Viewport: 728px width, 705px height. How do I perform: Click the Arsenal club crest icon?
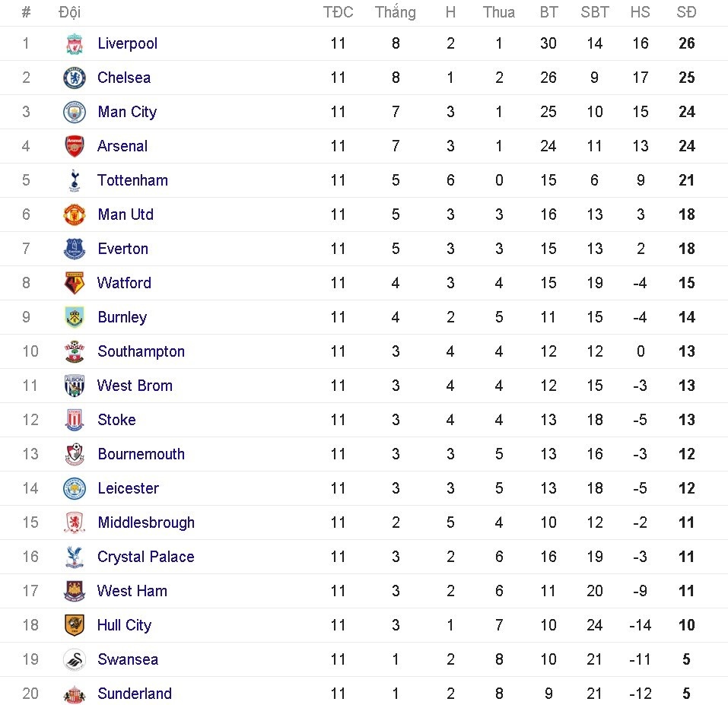pyautogui.click(x=74, y=146)
